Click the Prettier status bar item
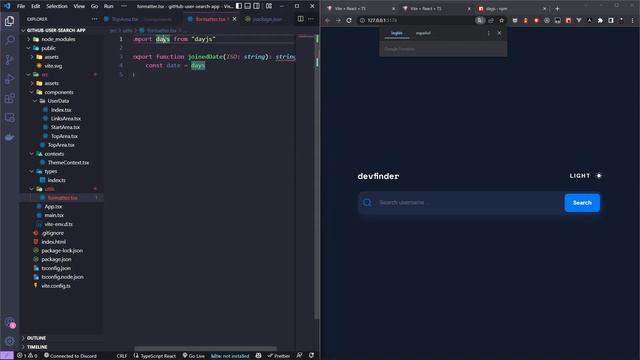Viewport: 640px width, 360px height. pos(279,356)
